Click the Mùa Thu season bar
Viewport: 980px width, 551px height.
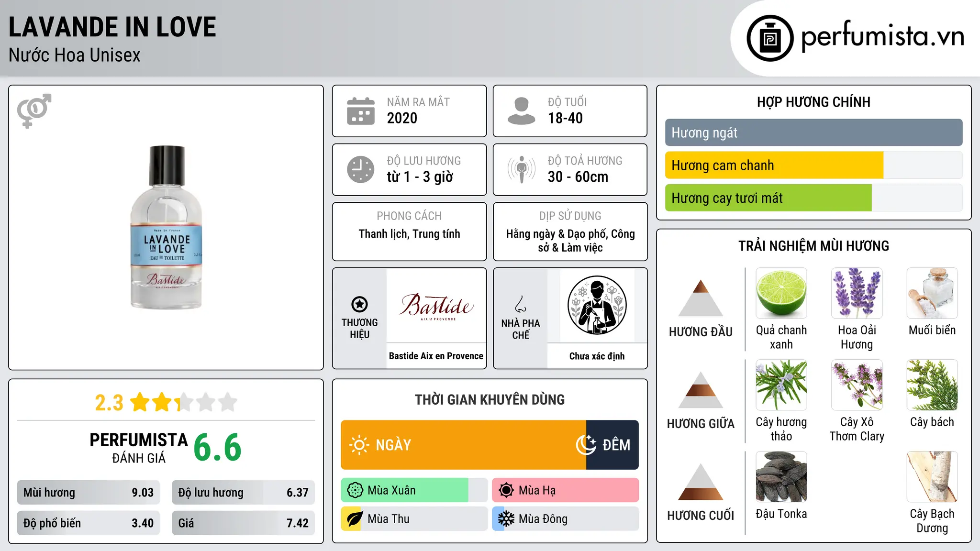[x=414, y=519]
